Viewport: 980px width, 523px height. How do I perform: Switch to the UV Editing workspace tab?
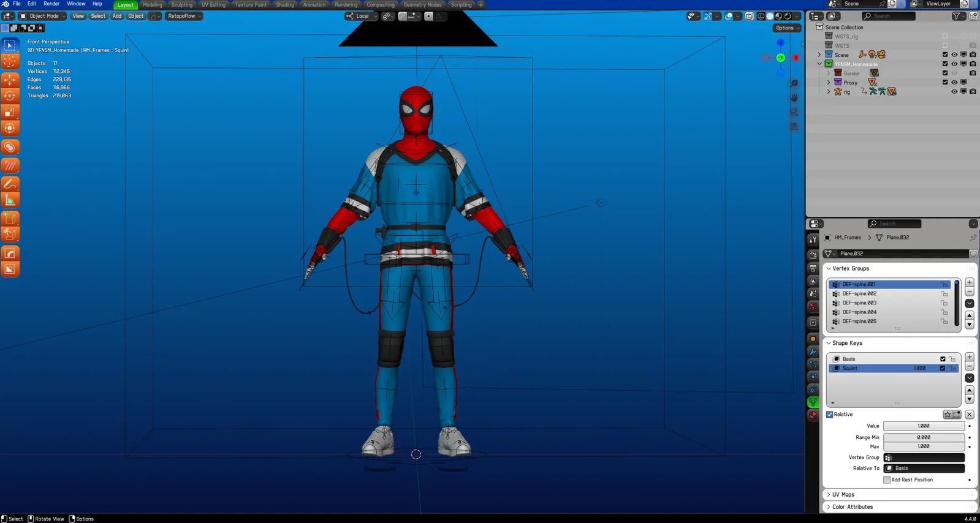213,4
